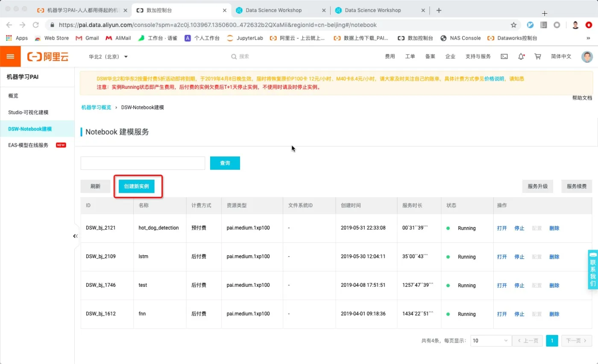The height and width of the screenshot is (364, 598).
Task: Click the 创建新实例 button
Action: (137, 186)
